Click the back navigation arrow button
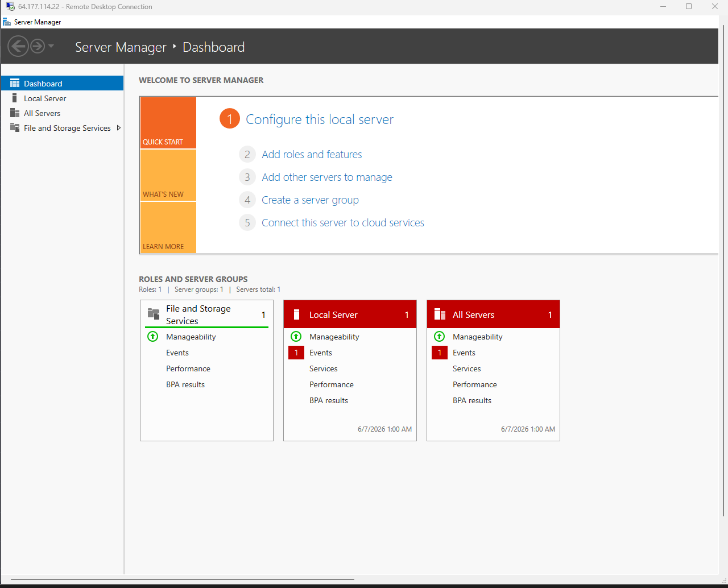The width and height of the screenshot is (728, 588). click(18, 46)
